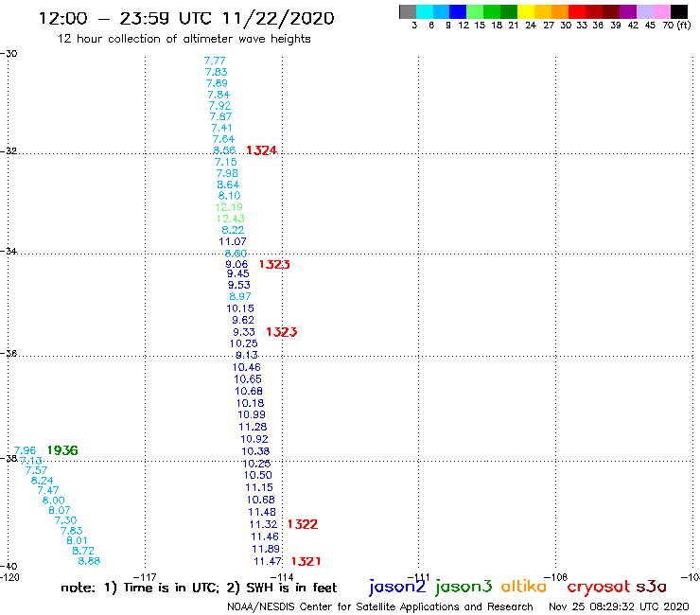This screenshot has height=615, width=700.
Task: Click the NOAA/NESDIS Center credit line
Action: (x=380, y=607)
